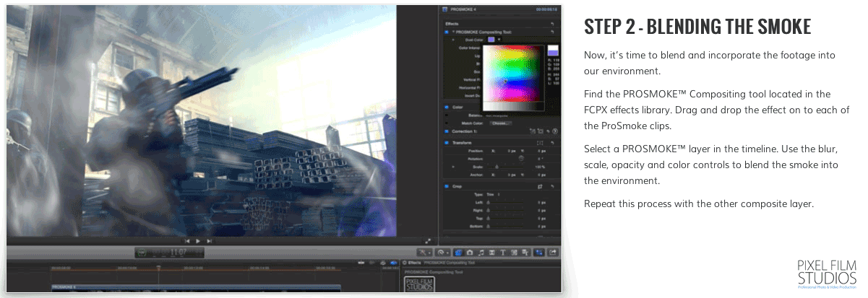Expand the Dust Color parameter triangle
868x298 pixels.
click(453, 39)
